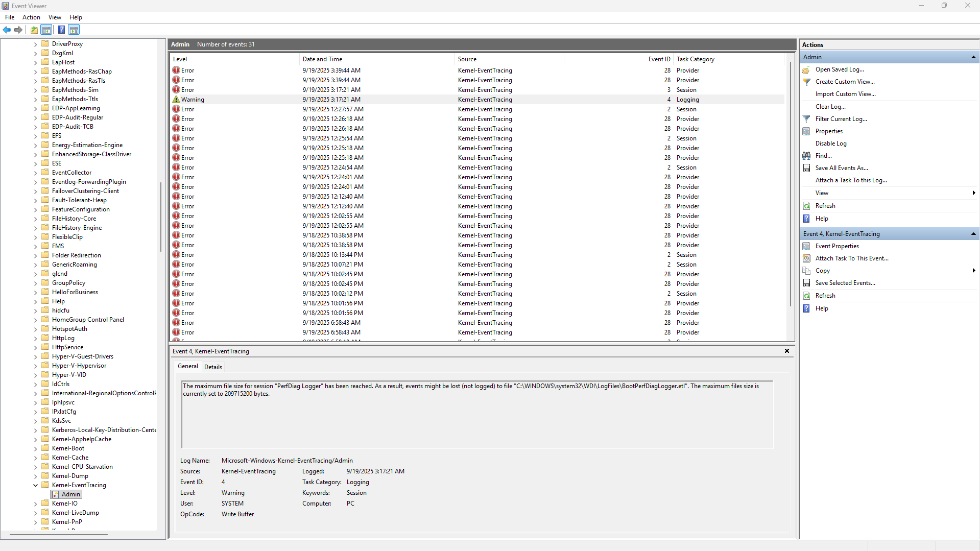Refresh the Admin log
The height and width of the screenshot is (551, 980).
coord(825,205)
